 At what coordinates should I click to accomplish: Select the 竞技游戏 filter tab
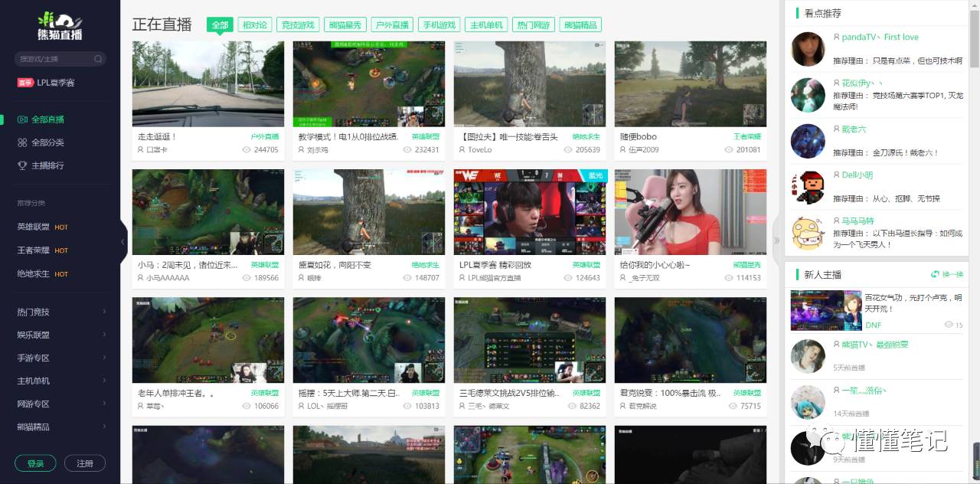click(298, 25)
